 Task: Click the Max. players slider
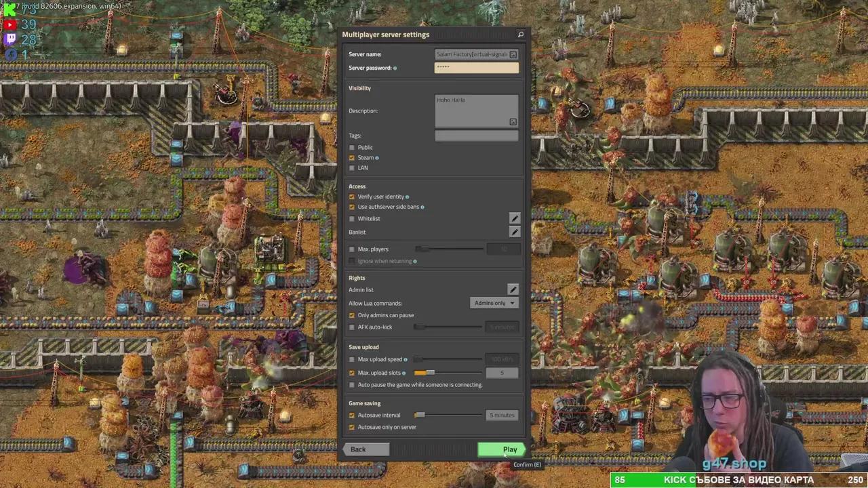coord(448,249)
